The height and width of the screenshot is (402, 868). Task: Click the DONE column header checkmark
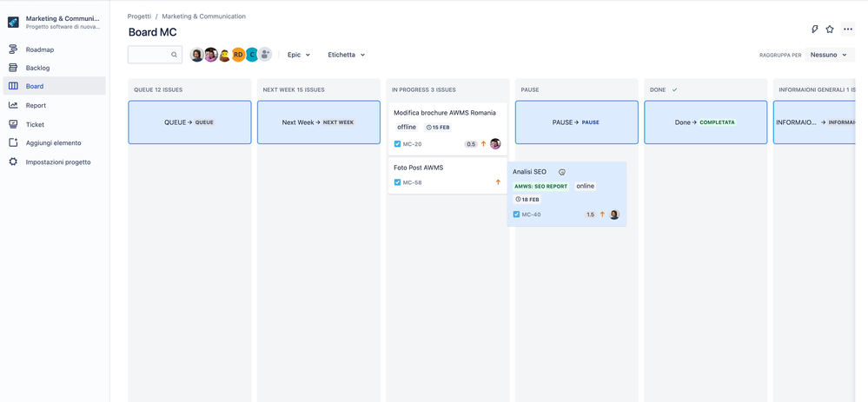[x=674, y=89]
